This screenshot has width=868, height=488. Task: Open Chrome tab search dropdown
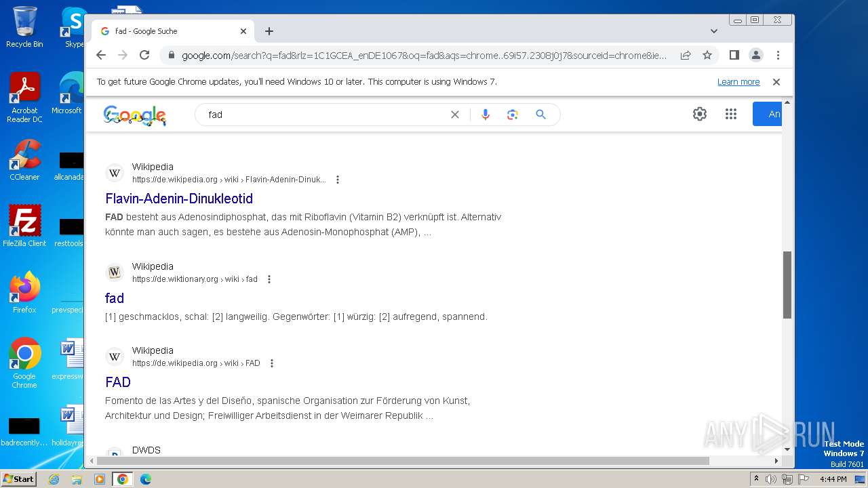713,31
